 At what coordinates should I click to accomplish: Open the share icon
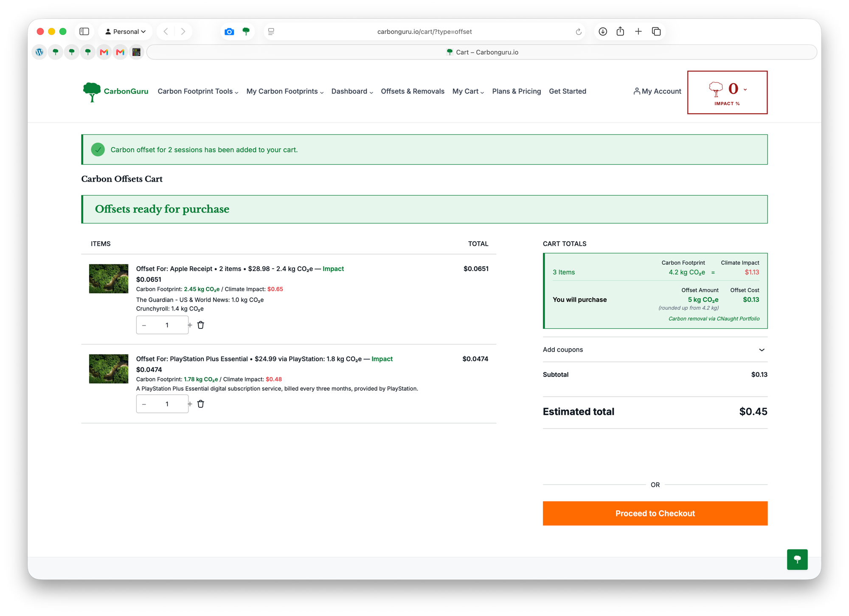[x=620, y=31]
